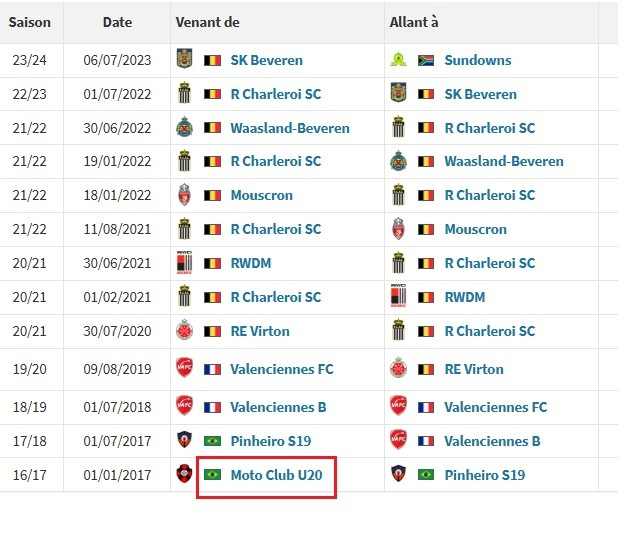Screen dimensions: 641x539
Task: Click the Allant à column header
Action: tap(414, 22)
